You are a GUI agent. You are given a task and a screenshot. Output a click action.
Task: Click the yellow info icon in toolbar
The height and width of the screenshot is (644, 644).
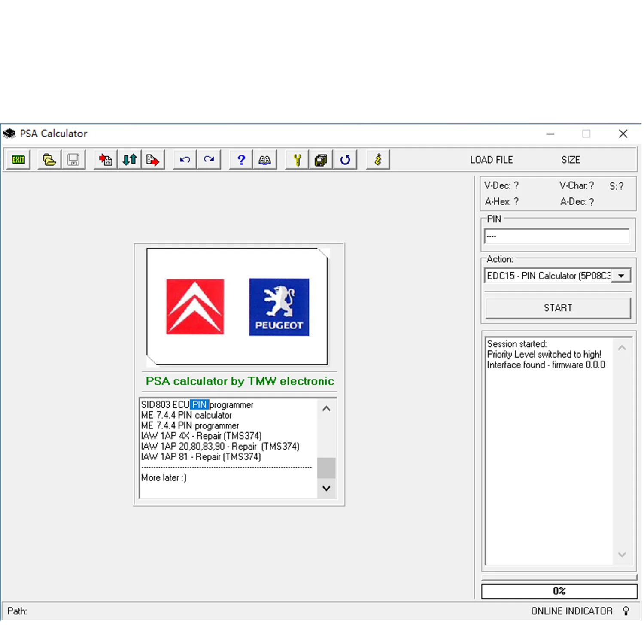(378, 160)
